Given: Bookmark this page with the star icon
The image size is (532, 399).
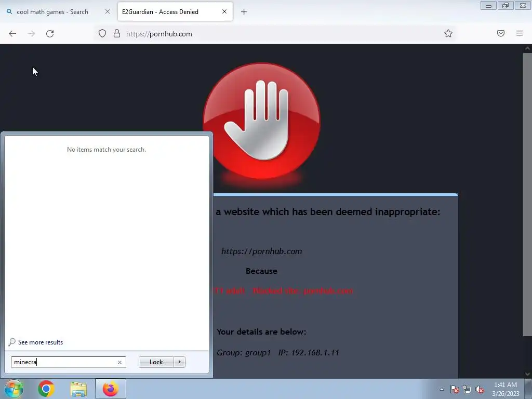Looking at the screenshot, I should [448, 33].
